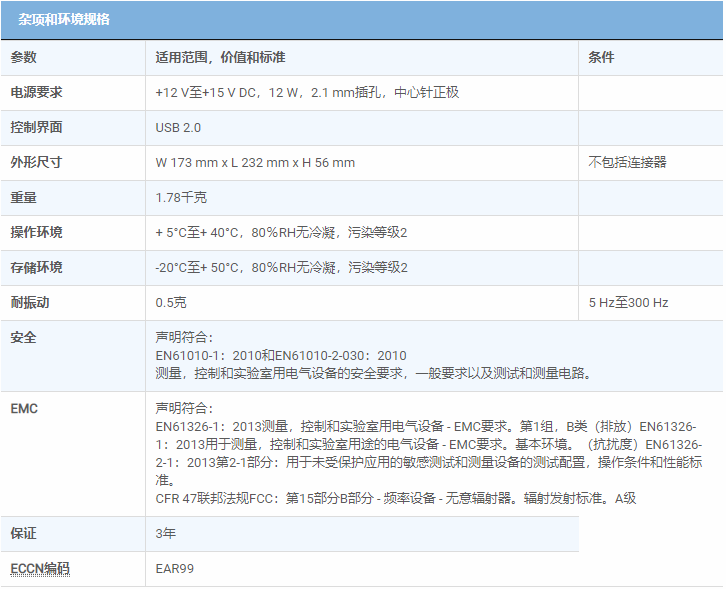
Task: Click the 电源要求 row label
Action: pyautogui.click(x=37, y=93)
